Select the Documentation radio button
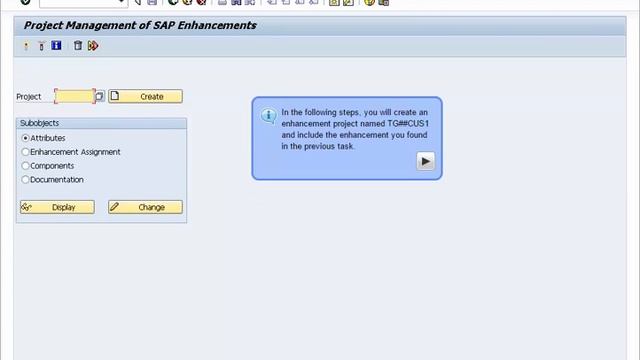This screenshot has width=640, height=360. pos(25,180)
